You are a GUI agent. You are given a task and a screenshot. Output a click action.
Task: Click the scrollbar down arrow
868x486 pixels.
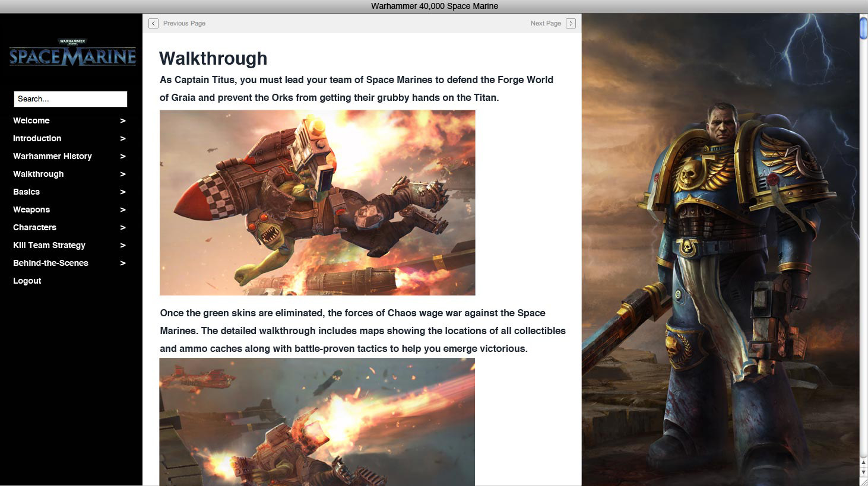[863, 472]
